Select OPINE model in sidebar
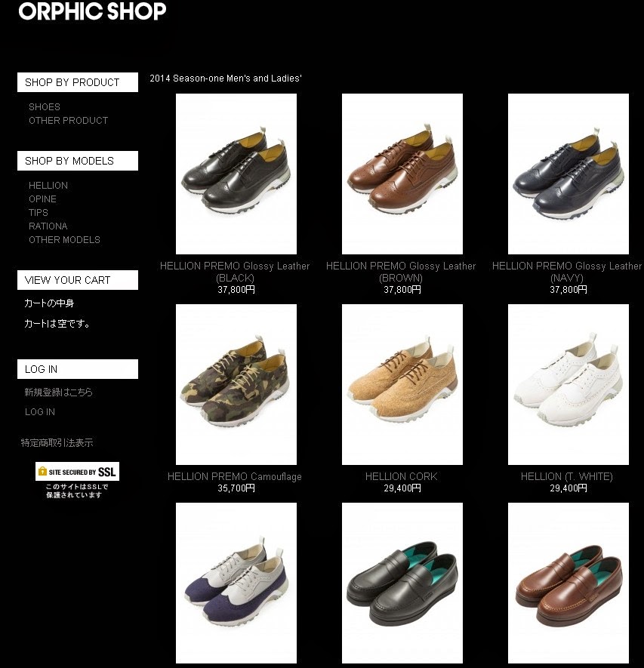 coord(42,199)
